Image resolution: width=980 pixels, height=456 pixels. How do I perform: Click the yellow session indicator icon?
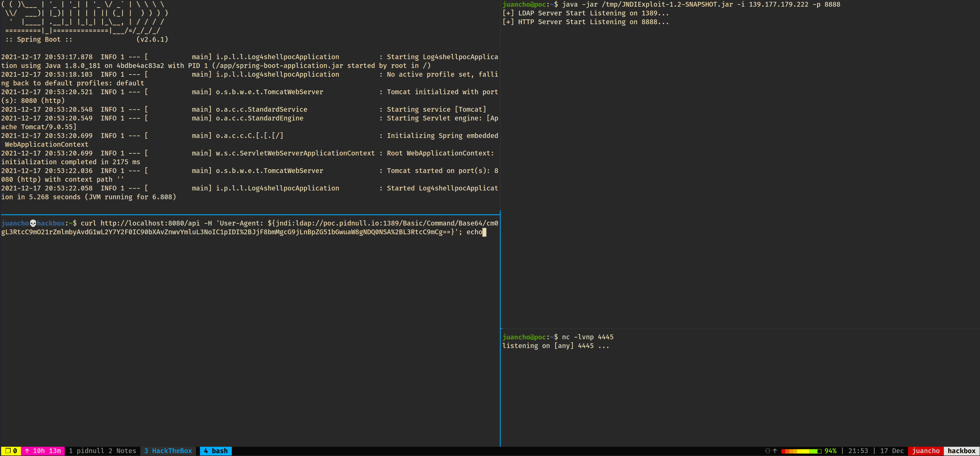[8, 451]
